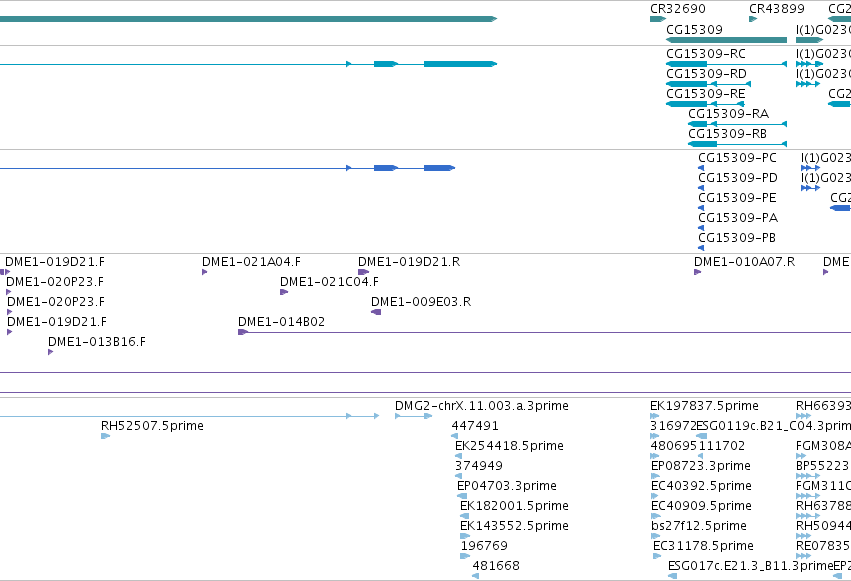The width and height of the screenshot is (851, 581).
Task: Select EST EK182001.5prime
Action: pos(515,507)
